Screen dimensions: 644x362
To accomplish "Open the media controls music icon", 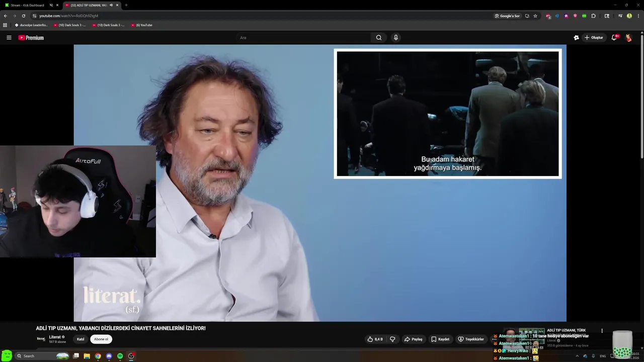I will (x=620, y=16).
